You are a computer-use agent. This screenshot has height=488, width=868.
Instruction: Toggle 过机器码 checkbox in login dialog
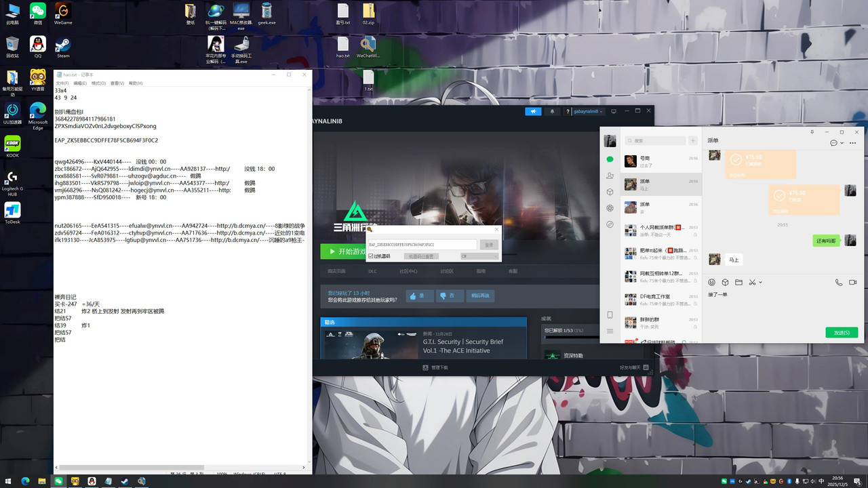point(370,256)
